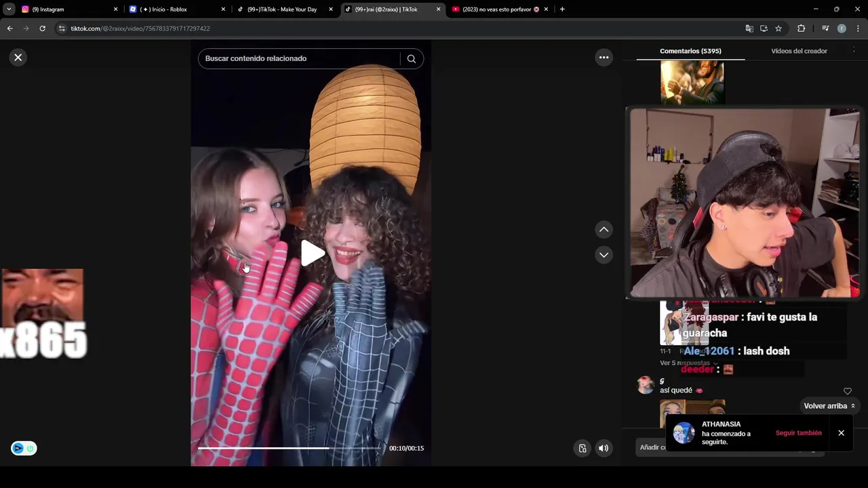868x488 pixels.
Task: Click the ATHANASIA notification avatar
Action: pyautogui.click(x=684, y=432)
